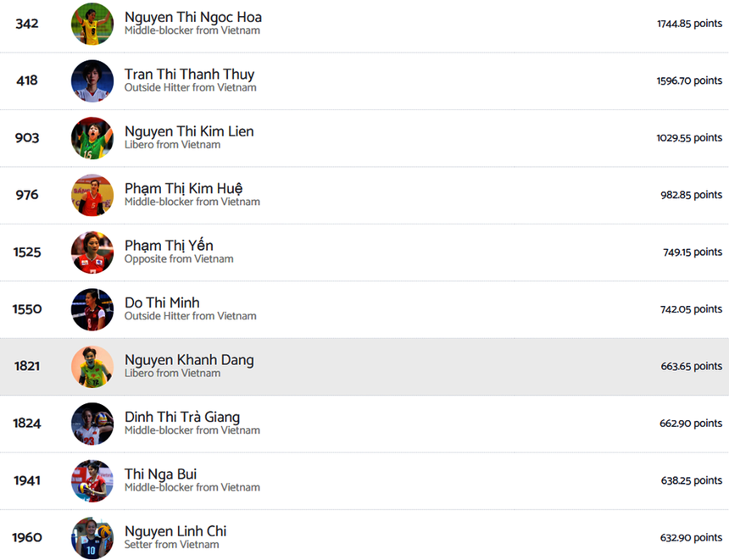This screenshot has width=729, height=560.
Task: Click the Dinh Thi Trà Giang name
Action: click(x=182, y=417)
